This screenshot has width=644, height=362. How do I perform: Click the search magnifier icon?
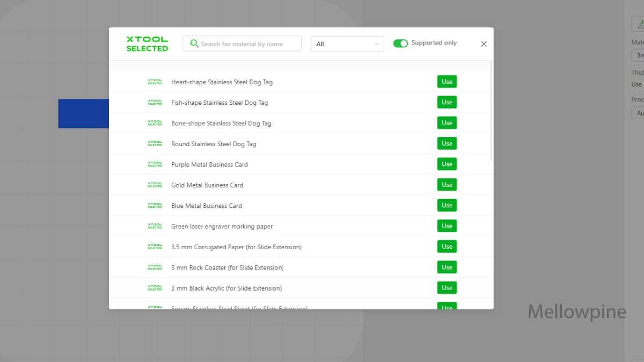click(194, 44)
